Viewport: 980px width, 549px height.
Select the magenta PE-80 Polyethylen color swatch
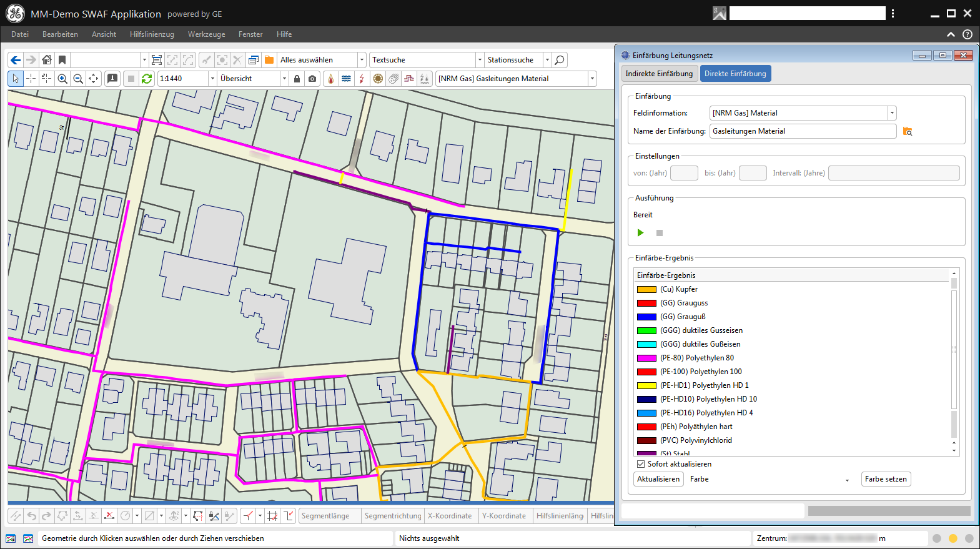click(x=646, y=358)
